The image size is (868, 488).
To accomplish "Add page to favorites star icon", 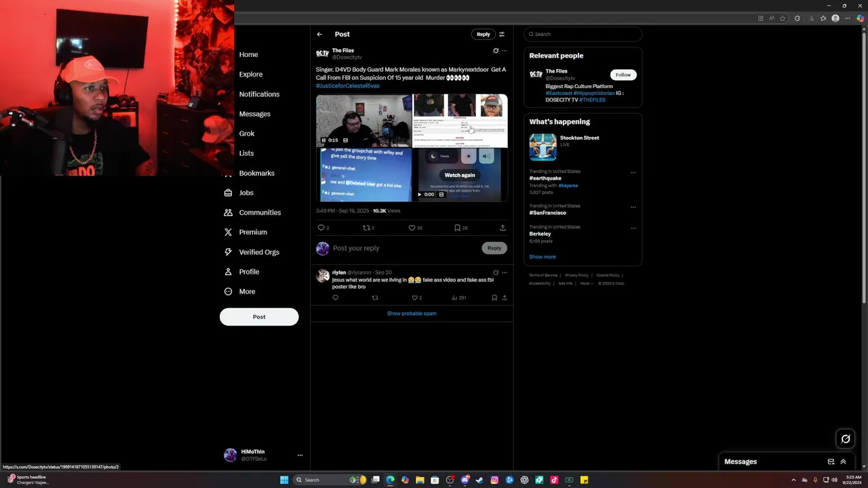I will click(x=783, y=18).
